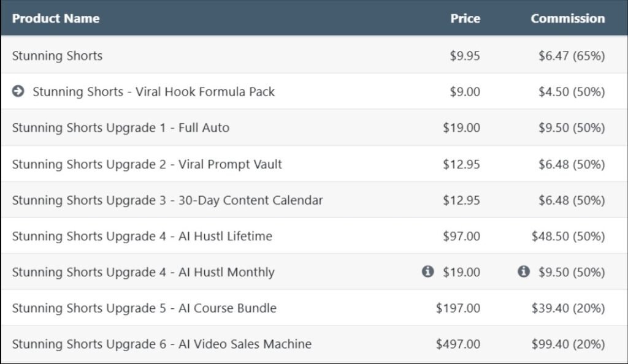
Task: Click the $6.47 (65%) commission value
Action: [572, 56]
